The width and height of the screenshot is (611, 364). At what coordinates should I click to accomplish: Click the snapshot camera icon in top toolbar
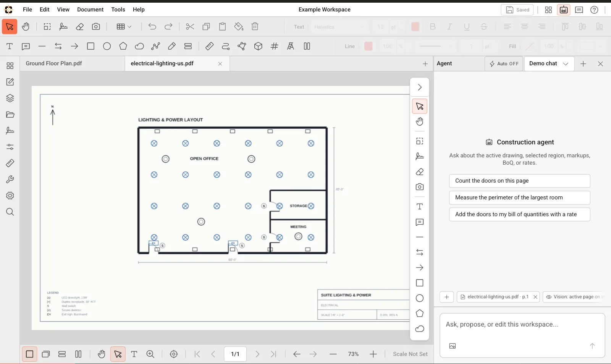click(x=96, y=27)
